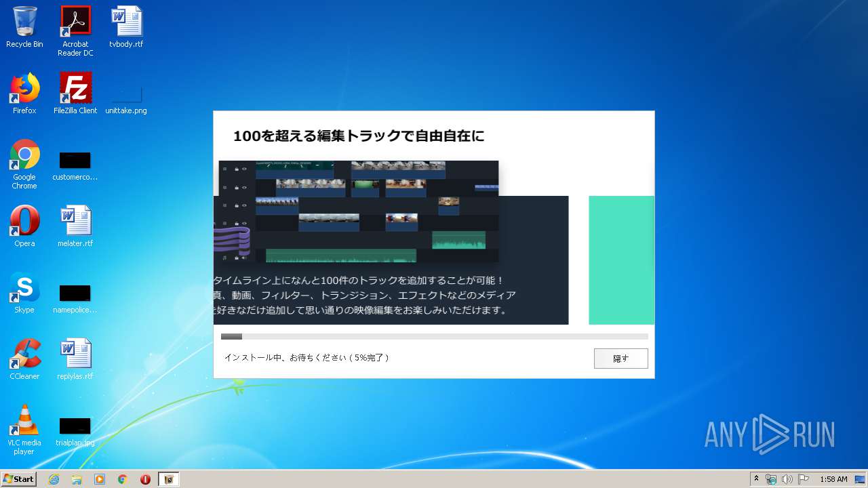Open Windows Explorer from the taskbar
Image resolution: width=868 pixels, height=488 pixels.
coord(77,479)
